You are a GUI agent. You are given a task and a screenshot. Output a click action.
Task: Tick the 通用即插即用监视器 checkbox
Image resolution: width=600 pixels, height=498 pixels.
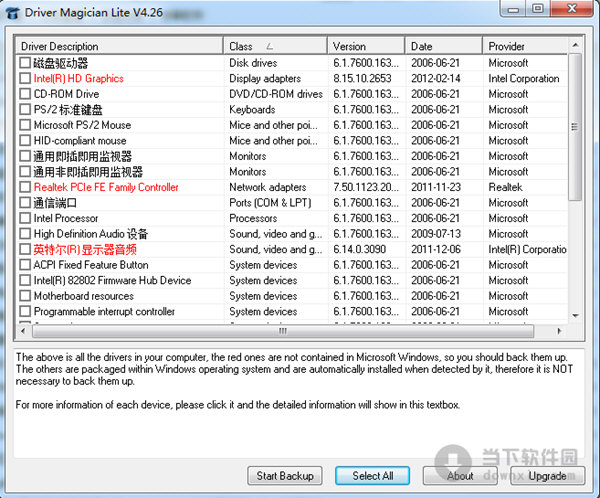pos(25,156)
